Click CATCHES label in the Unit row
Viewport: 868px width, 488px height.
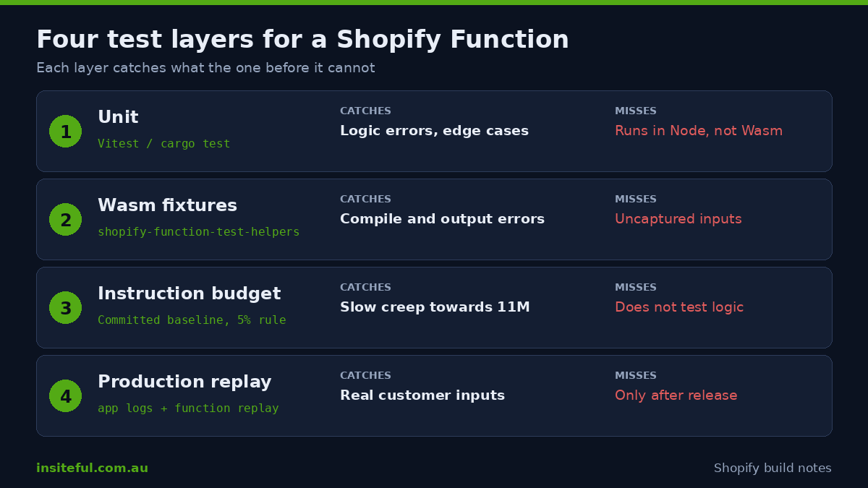tap(365, 111)
